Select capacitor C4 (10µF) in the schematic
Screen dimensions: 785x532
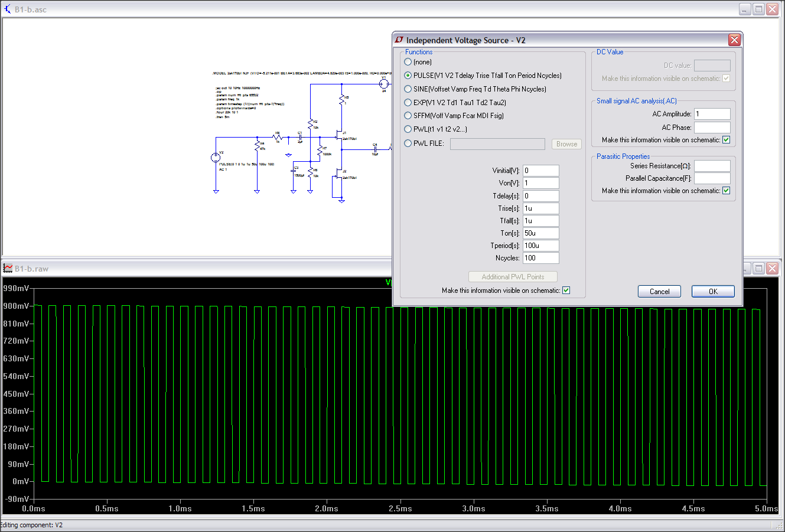[x=375, y=149]
